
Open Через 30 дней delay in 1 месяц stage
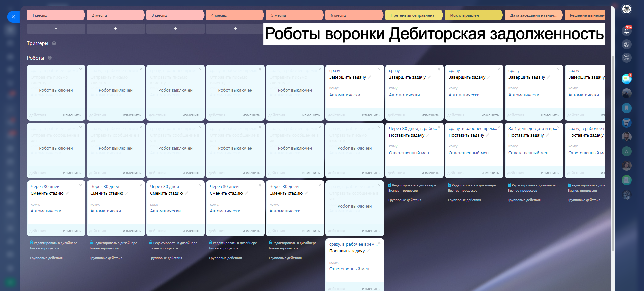pos(45,187)
